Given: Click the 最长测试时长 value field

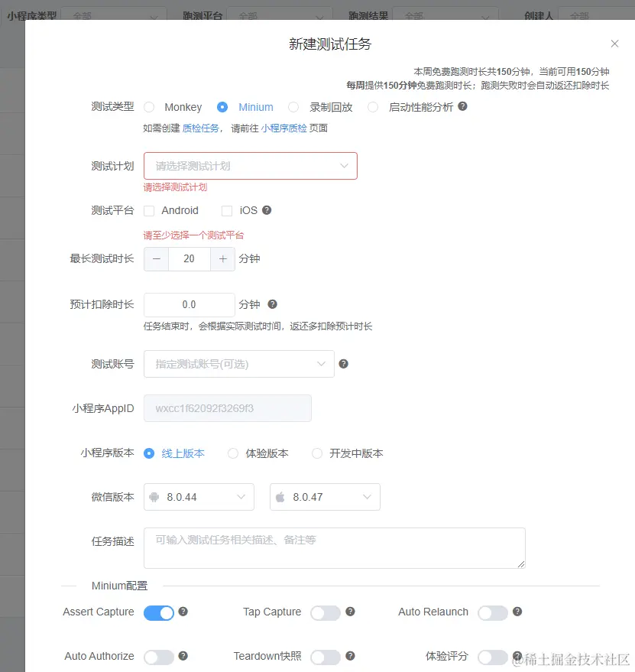Looking at the screenshot, I should 189,259.
